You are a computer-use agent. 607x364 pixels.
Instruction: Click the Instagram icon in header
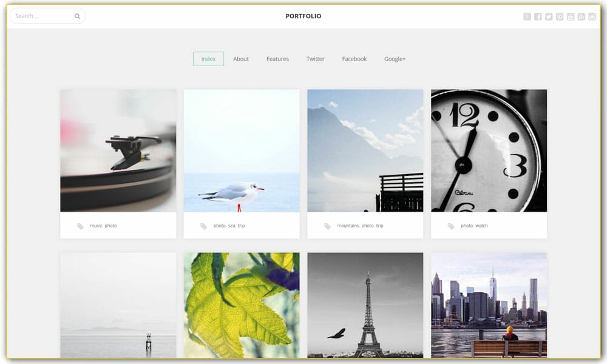(592, 17)
